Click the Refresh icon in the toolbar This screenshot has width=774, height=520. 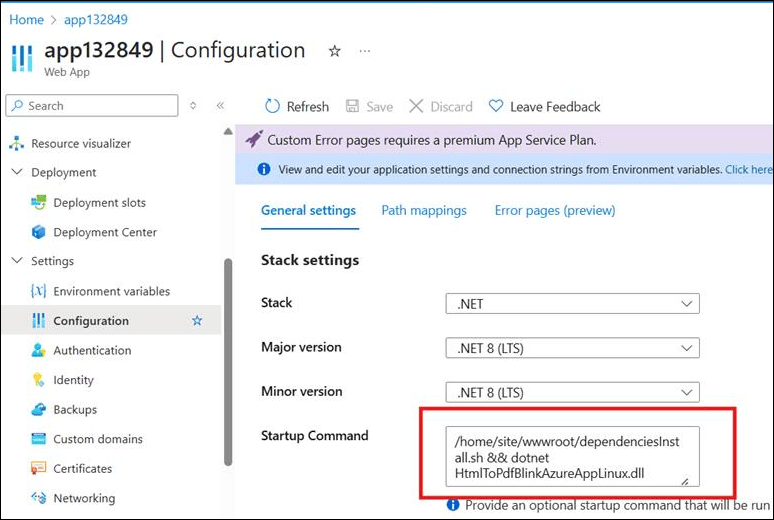272,106
